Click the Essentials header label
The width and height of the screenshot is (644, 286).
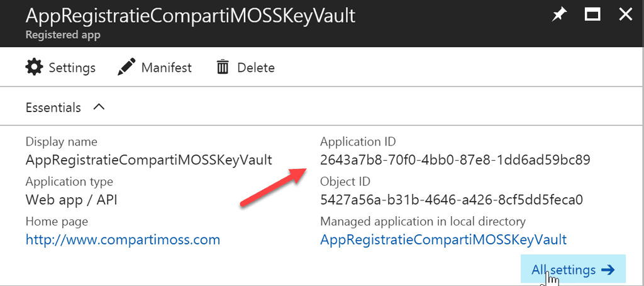(x=53, y=108)
